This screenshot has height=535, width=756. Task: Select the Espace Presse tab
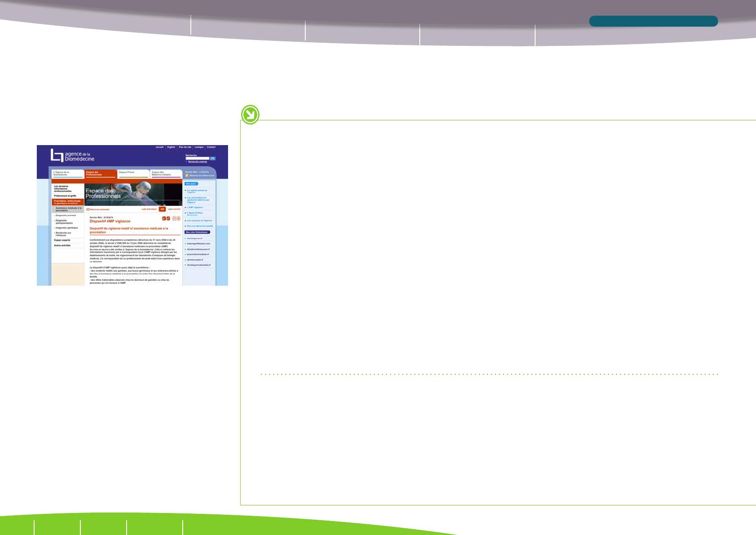coord(133,173)
